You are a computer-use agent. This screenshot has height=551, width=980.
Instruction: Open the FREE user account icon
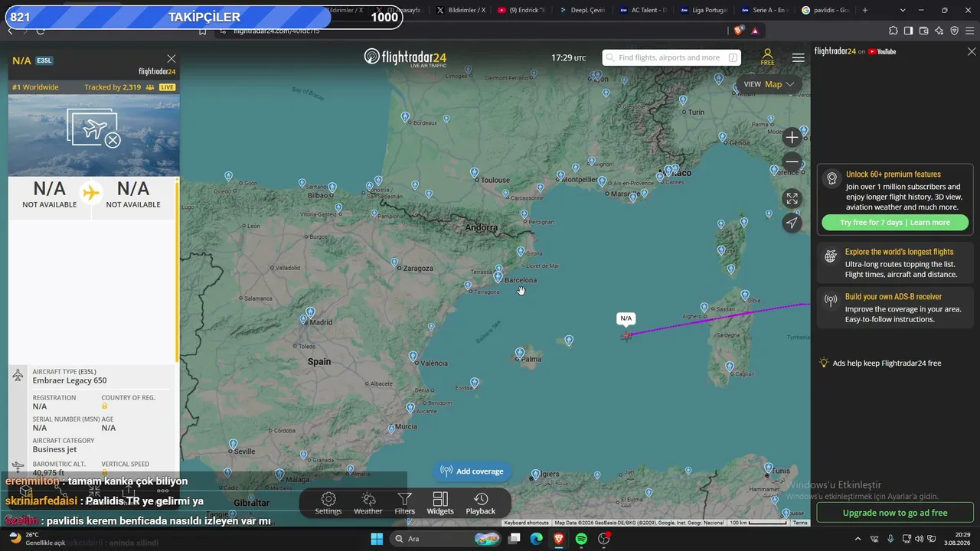767,57
